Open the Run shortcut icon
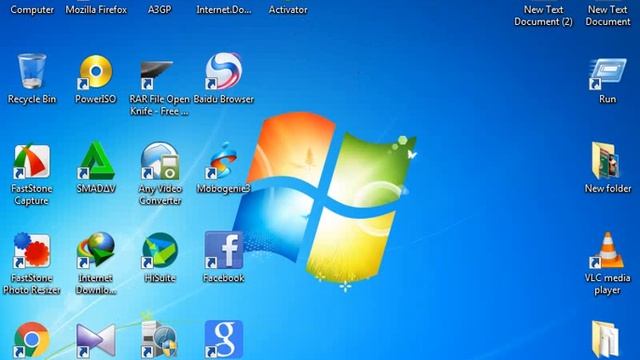Viewport: 640px width, 360px height. click(x=607, y=74)
